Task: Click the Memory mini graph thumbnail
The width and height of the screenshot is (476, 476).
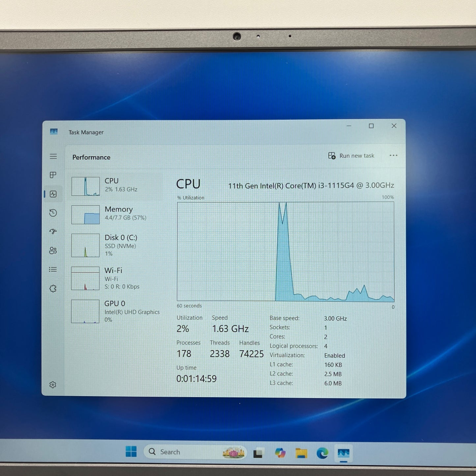Action: coord(86,215)
